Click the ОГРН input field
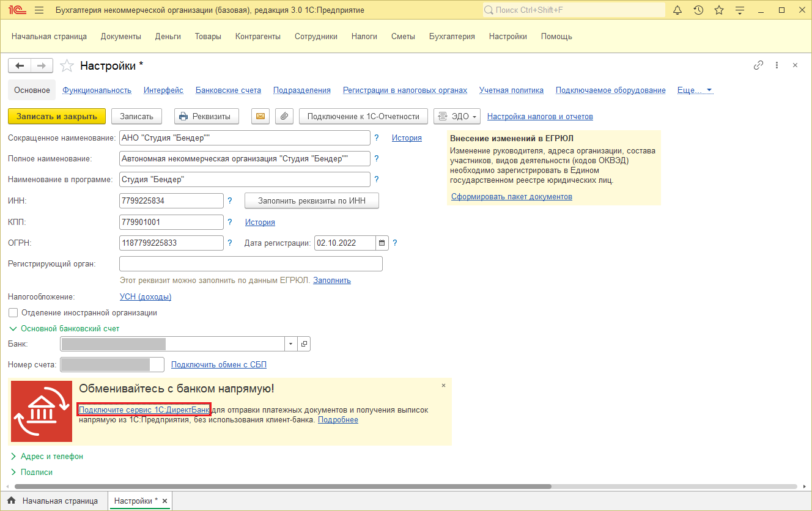 [x=172, y=243]
